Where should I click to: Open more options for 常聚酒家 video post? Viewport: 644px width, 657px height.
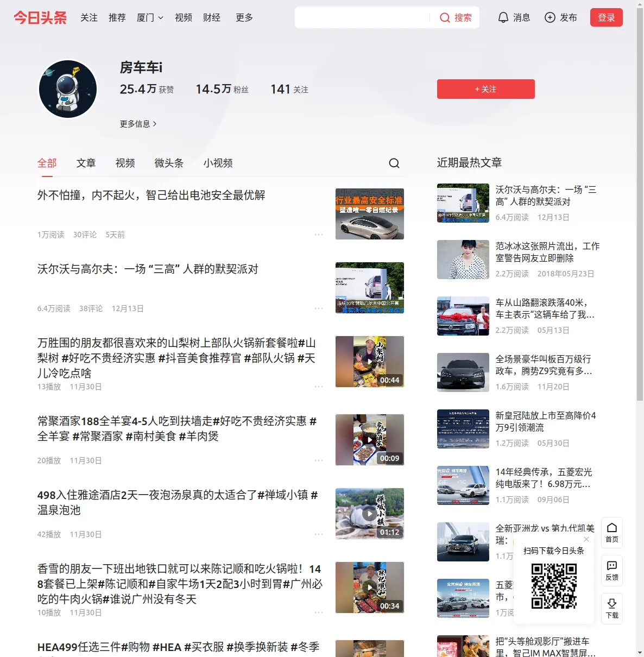pyautogui.click(x=319, y=460)
